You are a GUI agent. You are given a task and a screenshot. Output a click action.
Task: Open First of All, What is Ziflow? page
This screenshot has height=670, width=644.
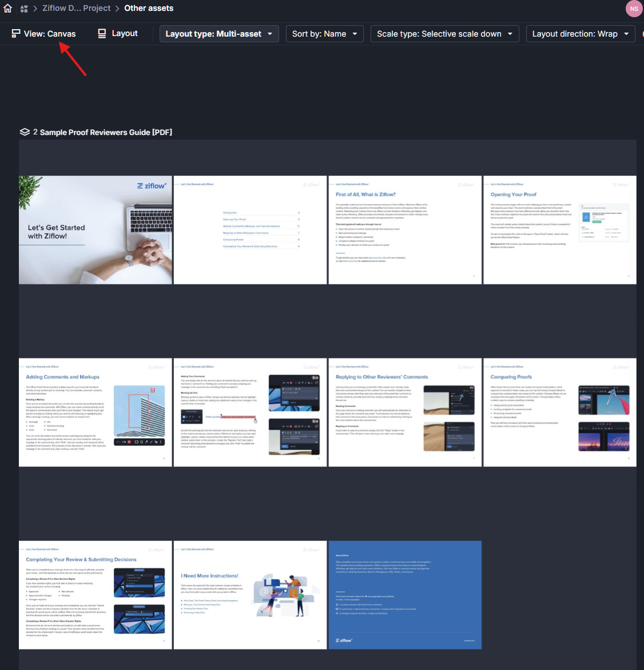[405, 230]
